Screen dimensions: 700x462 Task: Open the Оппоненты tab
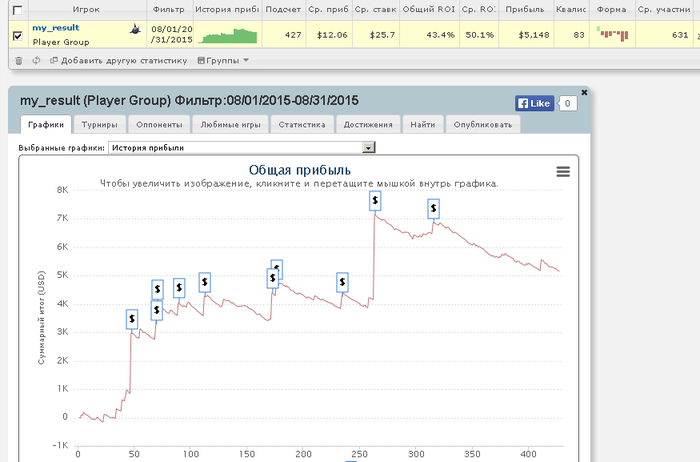click(159, 125)
